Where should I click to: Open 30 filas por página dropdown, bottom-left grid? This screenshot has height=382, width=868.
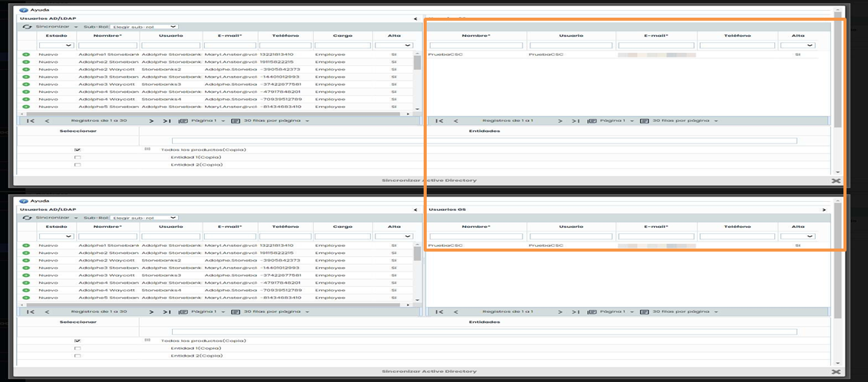click(276, 312)
